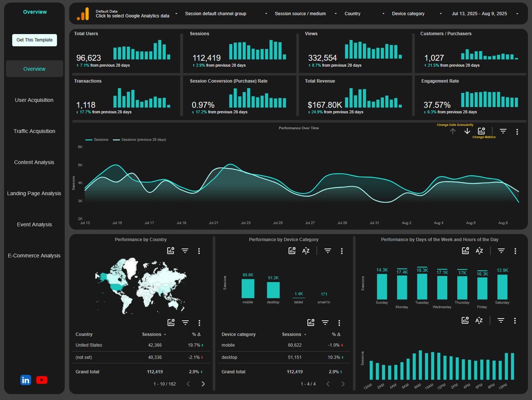Go to Landing Page Analysis page
Screen dimensions: 532x400
pyautogui.click(x=34, y=193)
